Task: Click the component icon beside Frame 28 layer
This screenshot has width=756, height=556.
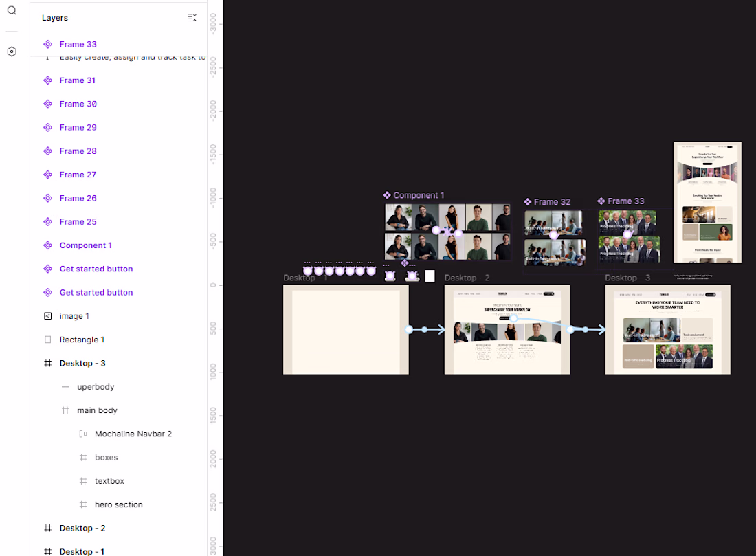Action: click(47, 151)
